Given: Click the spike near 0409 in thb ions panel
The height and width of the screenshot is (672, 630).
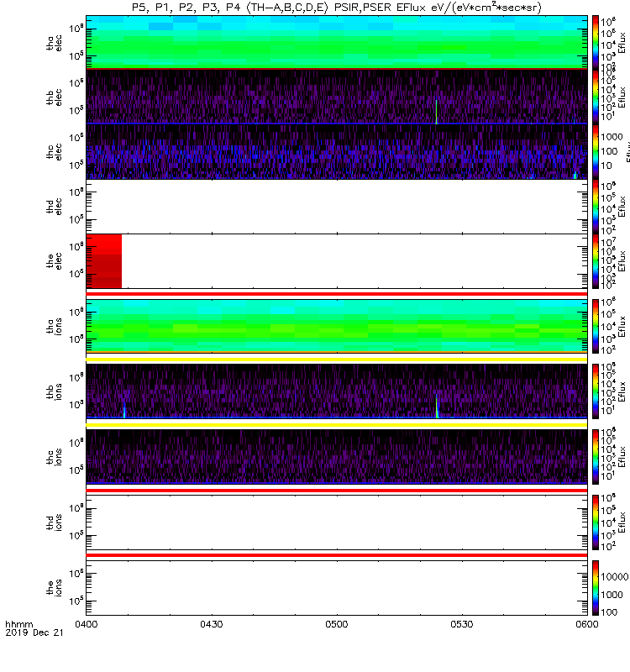Looking at the screenshot, I should pyautogui.click(x=124, y=410).
